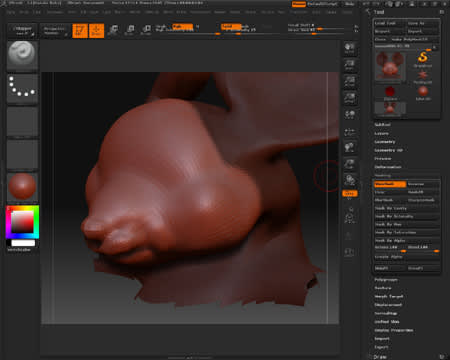Click the Zoom canvas icon in right shelf
The image size is (450, 360).
click(x=349, y=65)
